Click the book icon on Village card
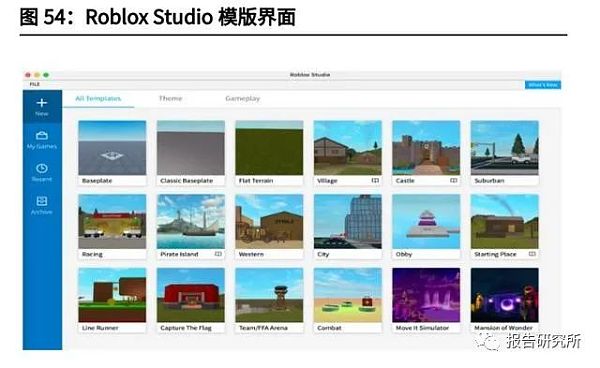Viewport: 600px width, 368px height. [375, 180]
